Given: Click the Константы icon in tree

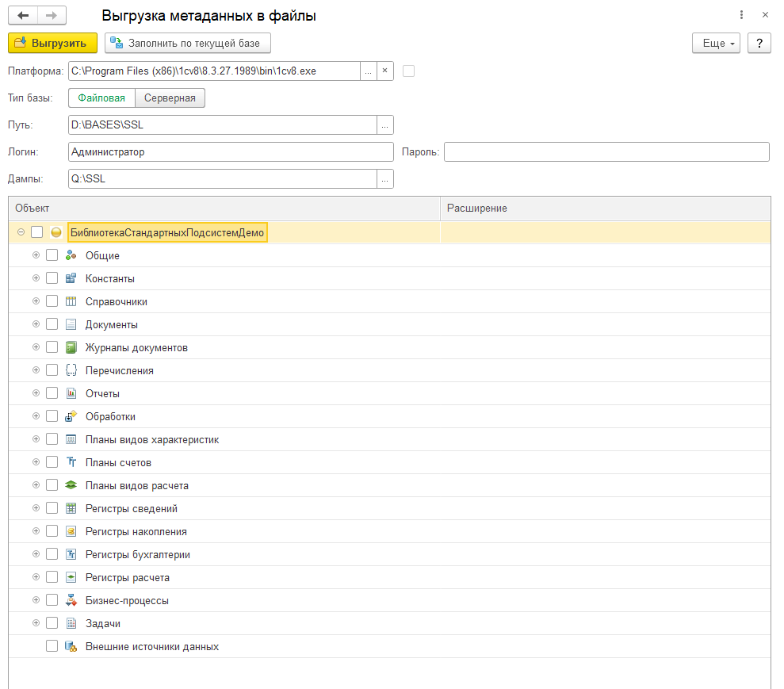Looking at the screenshot, I should (x=71, y=278).
